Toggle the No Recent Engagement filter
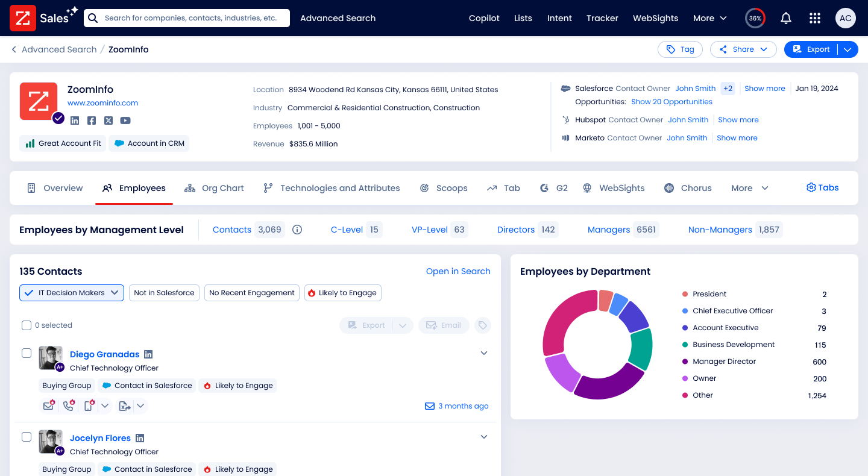Viewport: 868px width, 476px height. (252, 293)
